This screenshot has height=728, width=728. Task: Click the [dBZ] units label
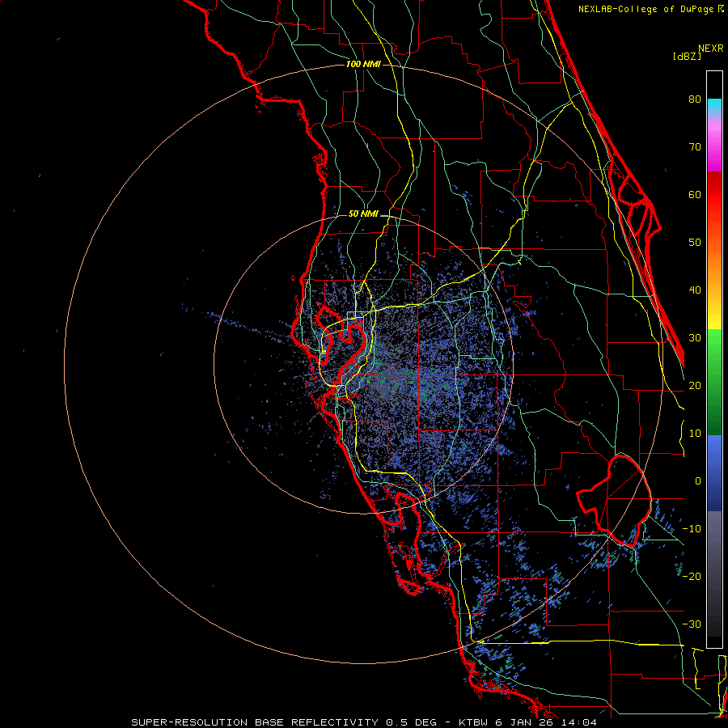(x=687, y=56)
